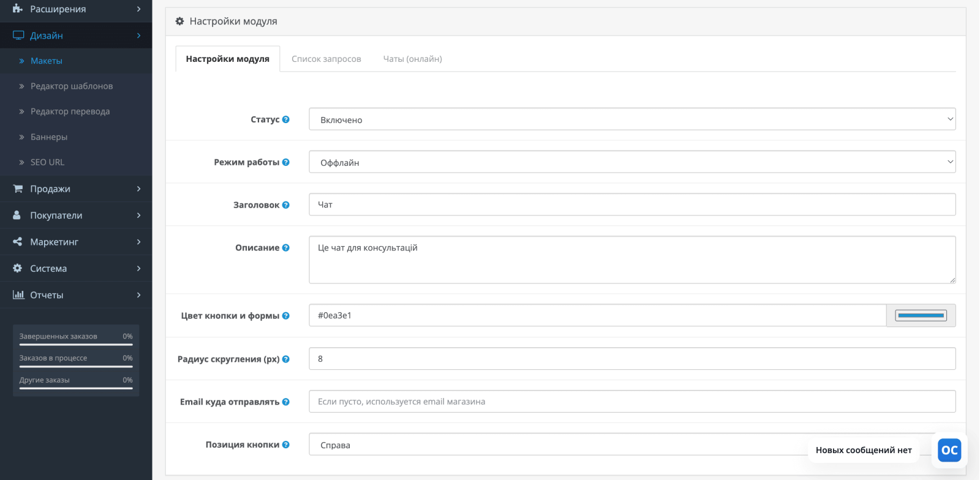Focus the Описание textarea
The image size is (980, 480).
click(632, 260)
